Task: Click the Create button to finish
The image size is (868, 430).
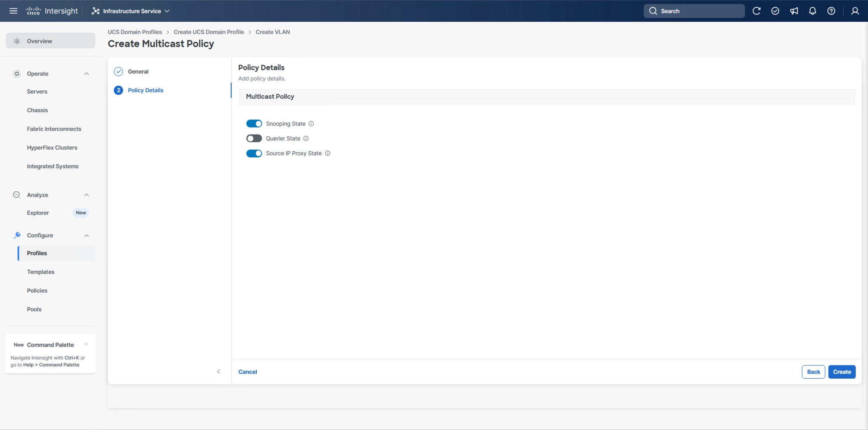Action: pyautogui.click(x=841, y=372)
